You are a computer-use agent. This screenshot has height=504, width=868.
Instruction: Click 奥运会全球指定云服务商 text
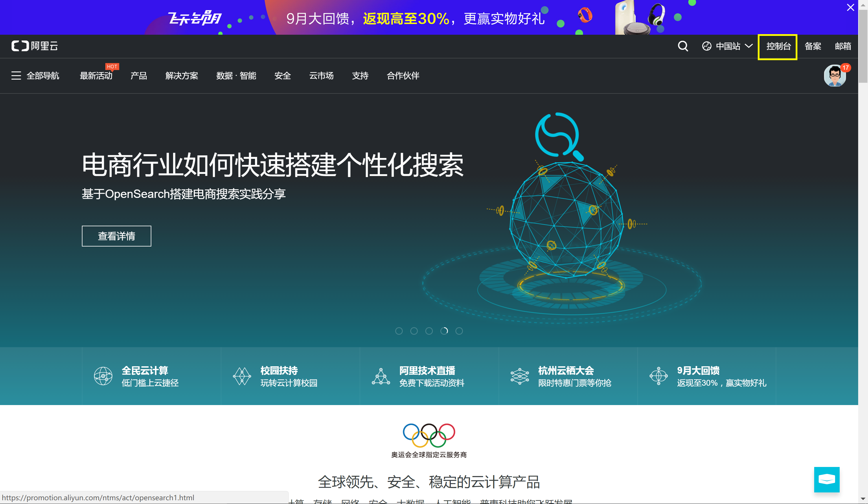coord(429,455)
